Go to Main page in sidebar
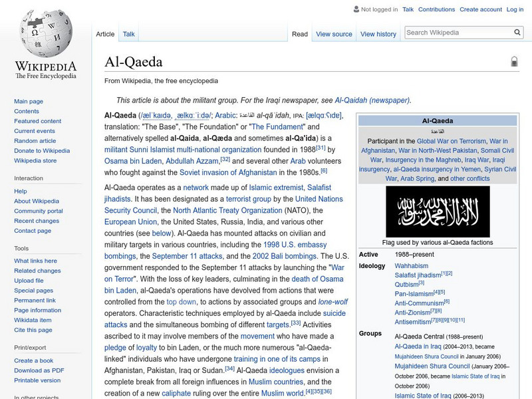 (29, 101)
